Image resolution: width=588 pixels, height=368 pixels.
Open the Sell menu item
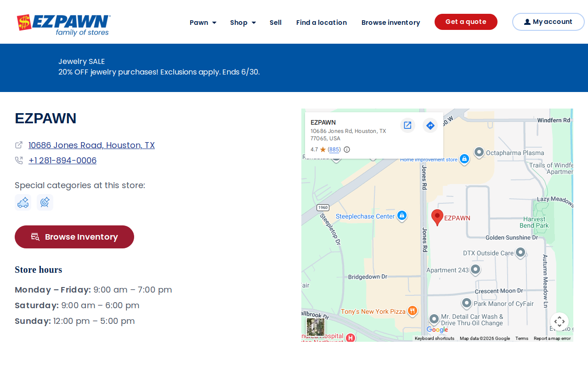coord(276,22)
